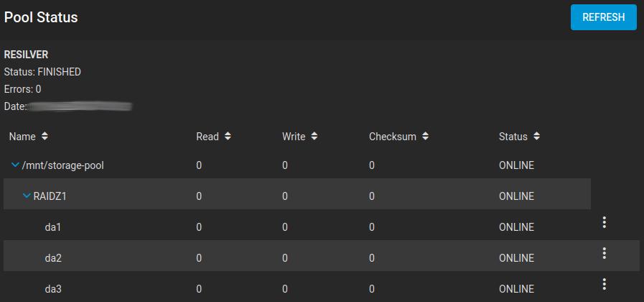Collapse the /mnt/storage-pool tree node

pos(15,165)
